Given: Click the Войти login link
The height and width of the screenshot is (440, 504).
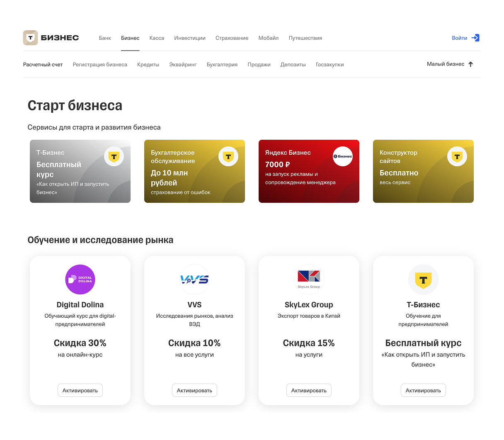Looking at the screenshot, I should tap(459, 38).
